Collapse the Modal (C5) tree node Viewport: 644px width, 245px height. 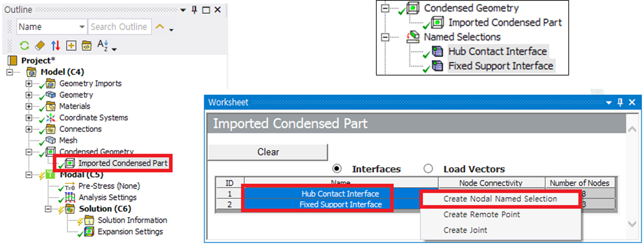point(29,175)
